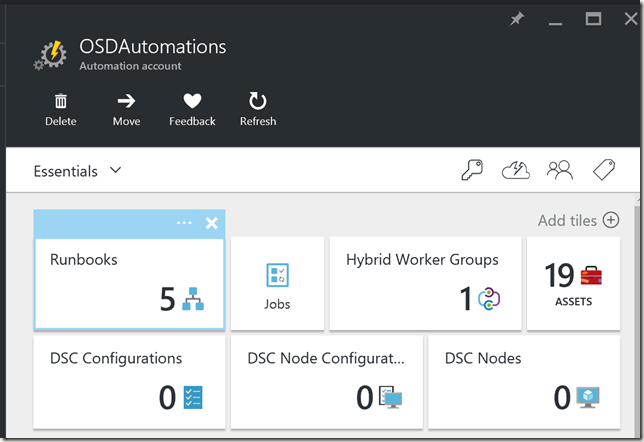Screen dimensions: 644x442
Task: Open the Runbooks tile ellipsis menu
Action: click(184, 223)
